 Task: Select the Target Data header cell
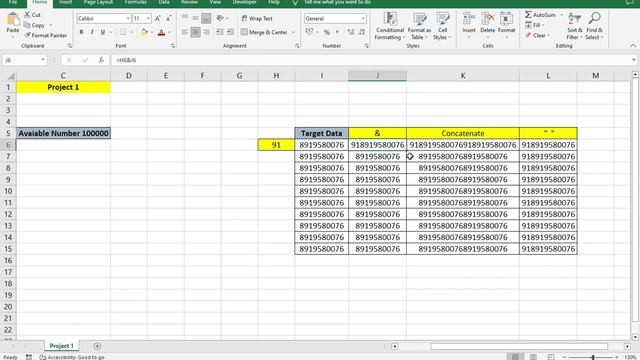[x=322, y=133]
